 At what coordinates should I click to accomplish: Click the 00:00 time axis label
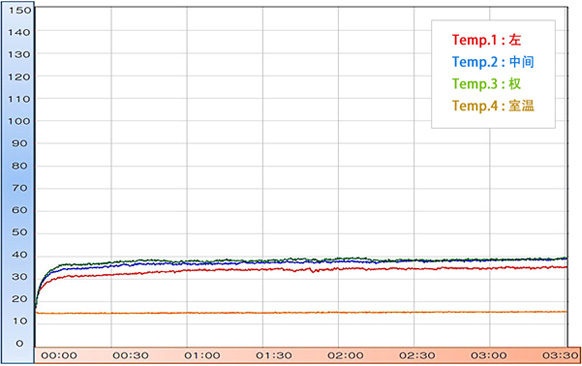[59, 356]
